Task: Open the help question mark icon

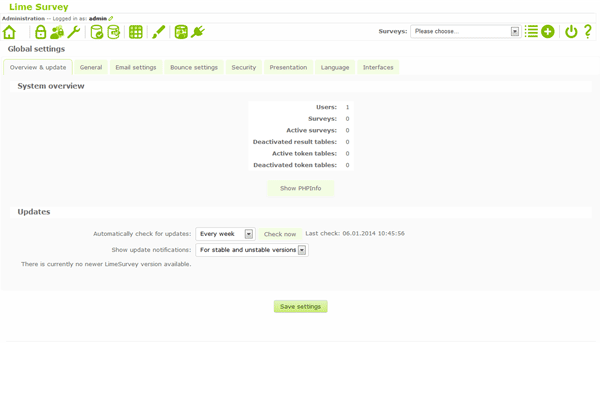Action: click(x=588, y=32)
